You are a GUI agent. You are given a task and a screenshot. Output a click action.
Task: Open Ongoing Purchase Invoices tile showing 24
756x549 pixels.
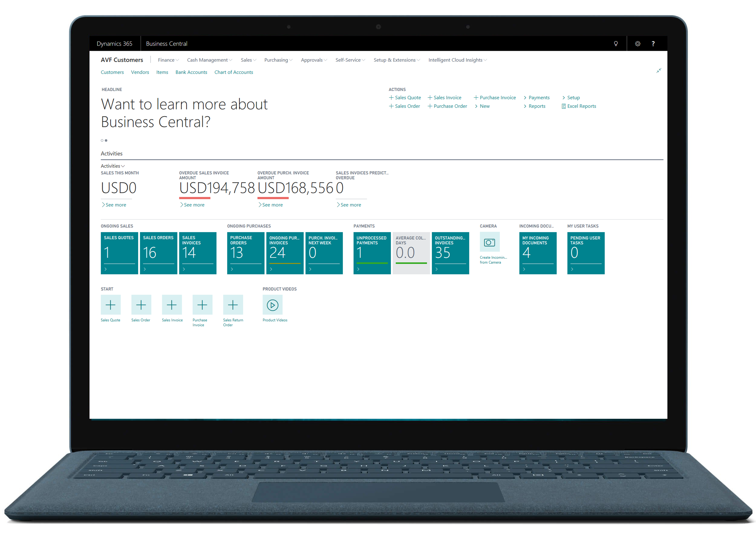(285, 253)
